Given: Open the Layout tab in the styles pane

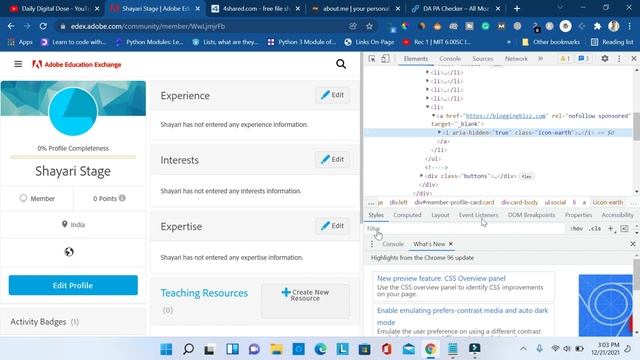Looking at the screenshot, I should tap(440, 215).
